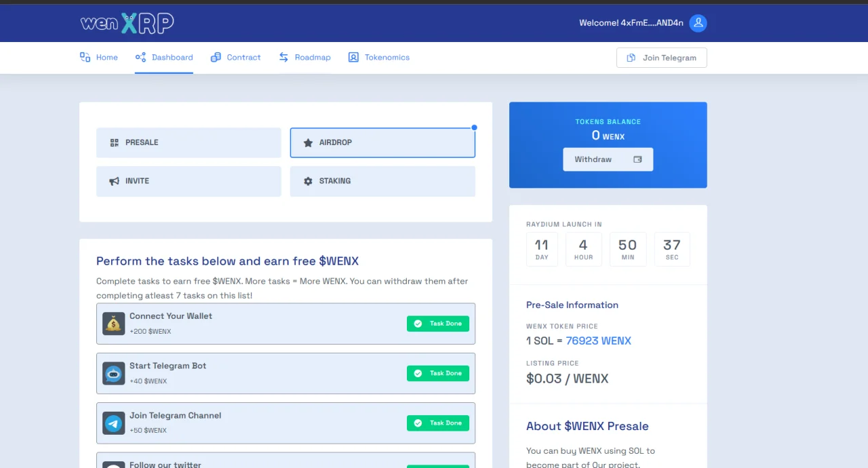Open the user profile avatar icon
The width and height of the screenshot is (868, 468).
(698, 23)
